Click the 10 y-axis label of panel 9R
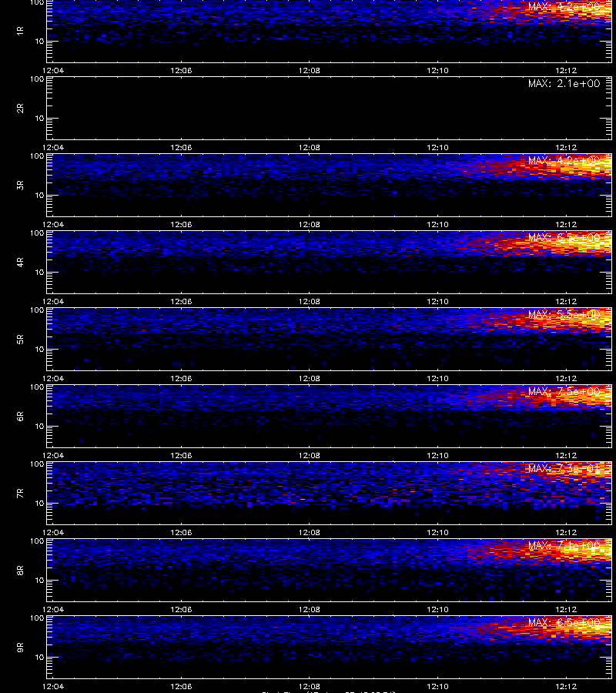Screen dimensions: 616x693 click(x=39, y=658)
